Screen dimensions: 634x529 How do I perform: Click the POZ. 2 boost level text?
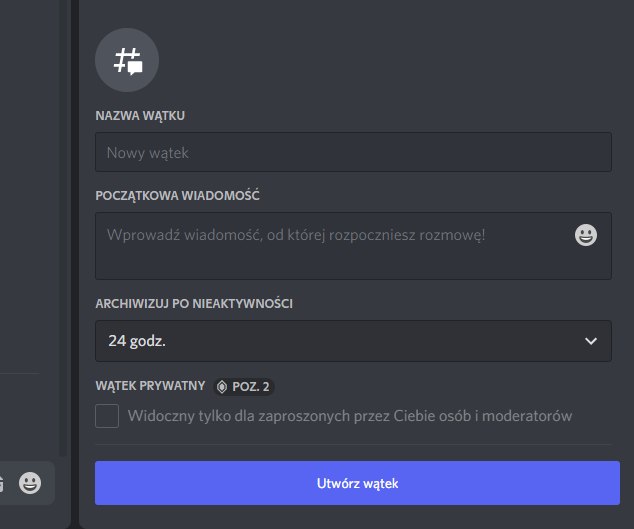tap(251, 387)
